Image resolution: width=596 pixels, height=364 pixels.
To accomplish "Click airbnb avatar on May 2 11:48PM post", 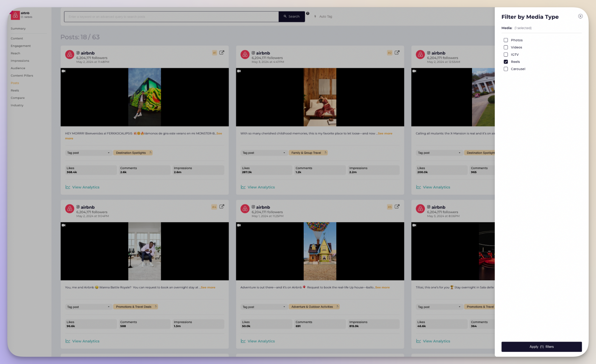I will click(x=69, y=54).
